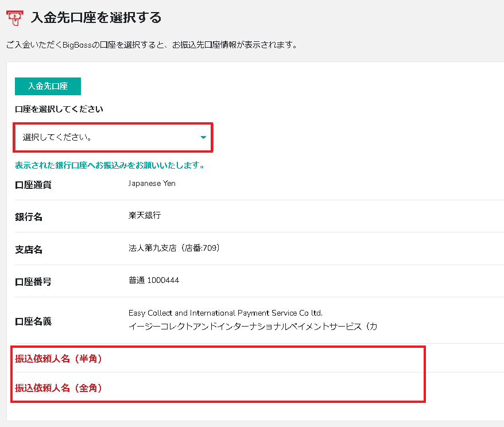The image size is (504, 427).
Task: Select account number 普通 1000444
Action: (x=154, y=280)
